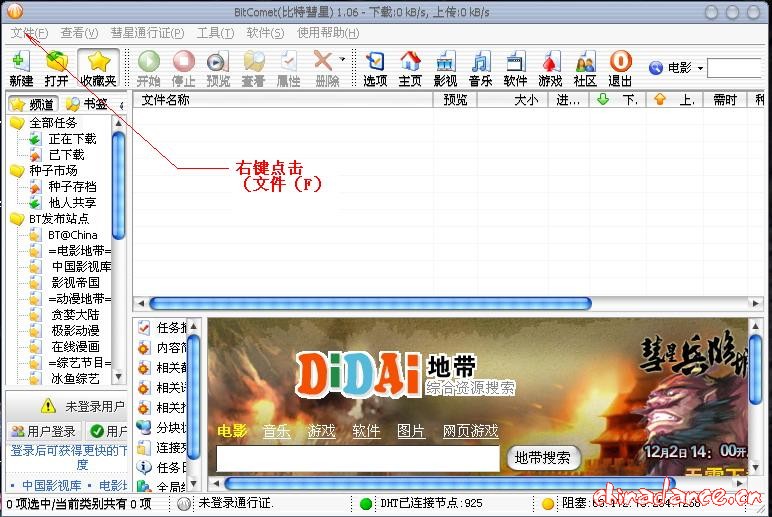
Task: Select 正在下载 in the tree
Action: tap(72, 139)
